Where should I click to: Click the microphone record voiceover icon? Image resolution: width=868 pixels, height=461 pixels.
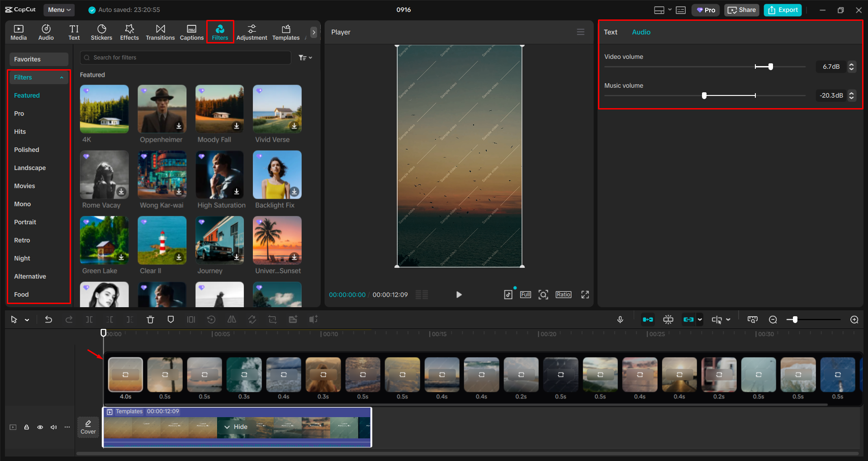(x=620, y=320)
